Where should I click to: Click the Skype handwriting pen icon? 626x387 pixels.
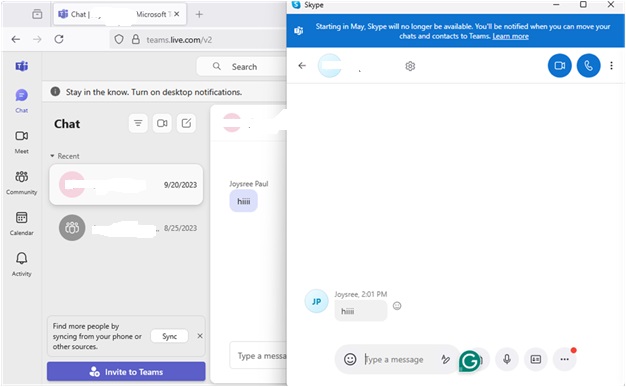[x=446, y=359]
